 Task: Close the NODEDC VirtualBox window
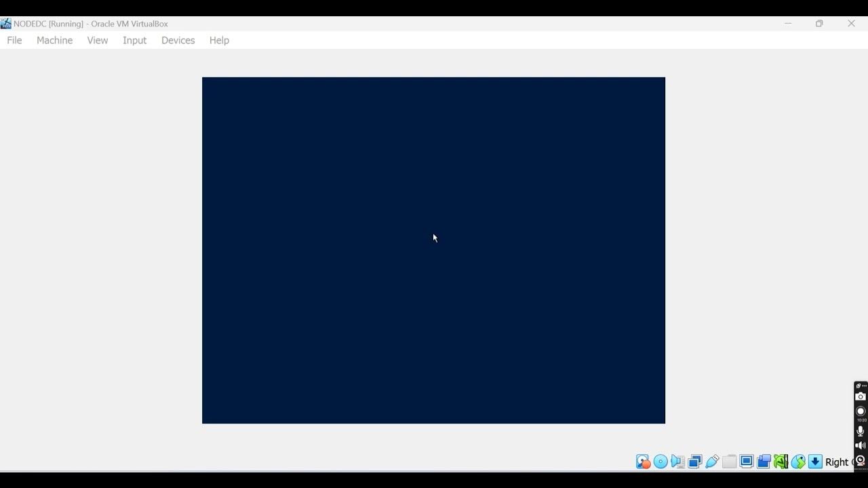[x=851, y=24]
